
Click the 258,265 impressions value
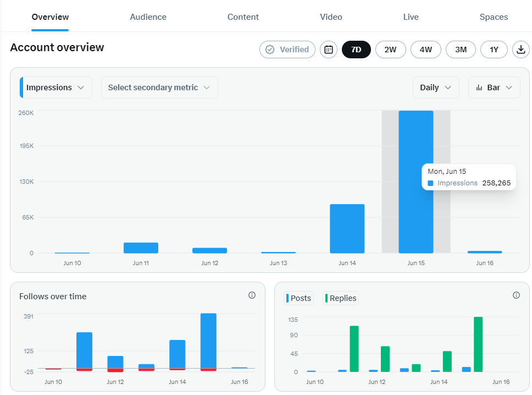point(496,183)
